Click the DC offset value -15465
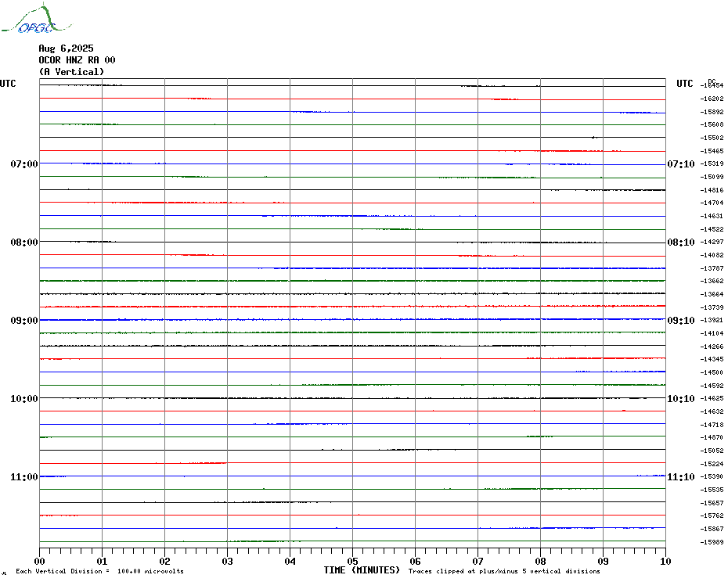Image resolution: width=728 pixels, height=582 pixels. coord(712,151)
